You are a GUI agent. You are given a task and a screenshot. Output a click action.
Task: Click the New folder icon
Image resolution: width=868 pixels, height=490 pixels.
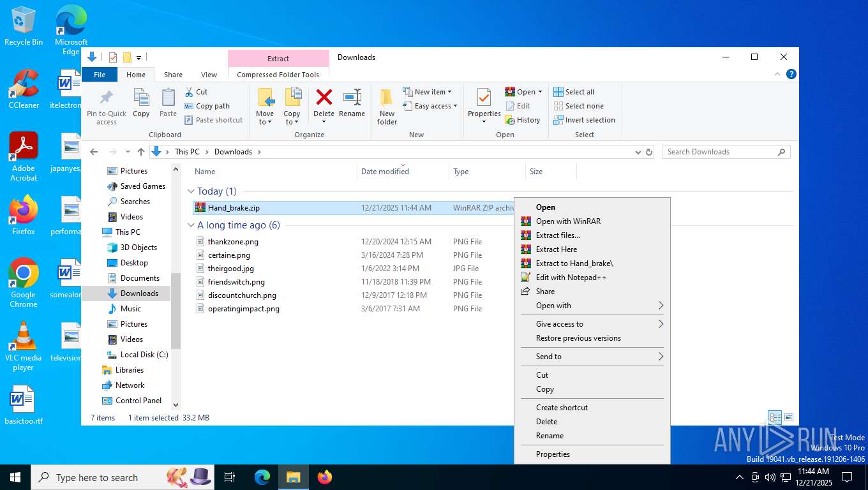(387, 98)
